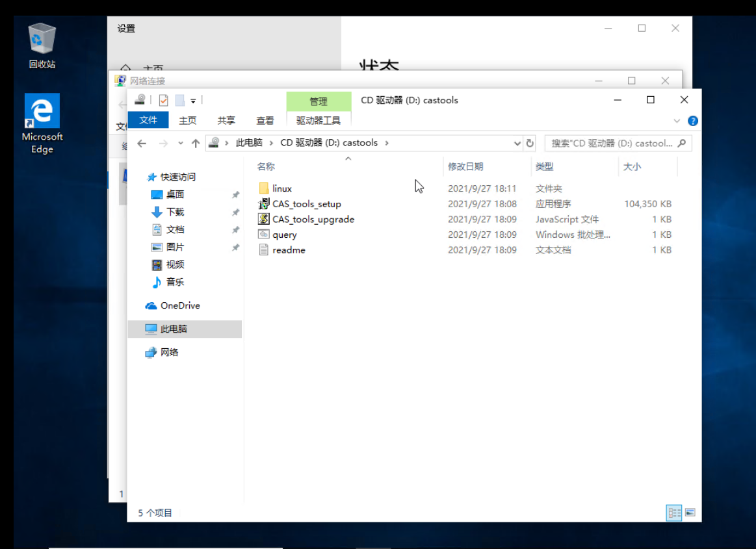
Task: Refresh the current folder view
Action: (x=530, y=143)
